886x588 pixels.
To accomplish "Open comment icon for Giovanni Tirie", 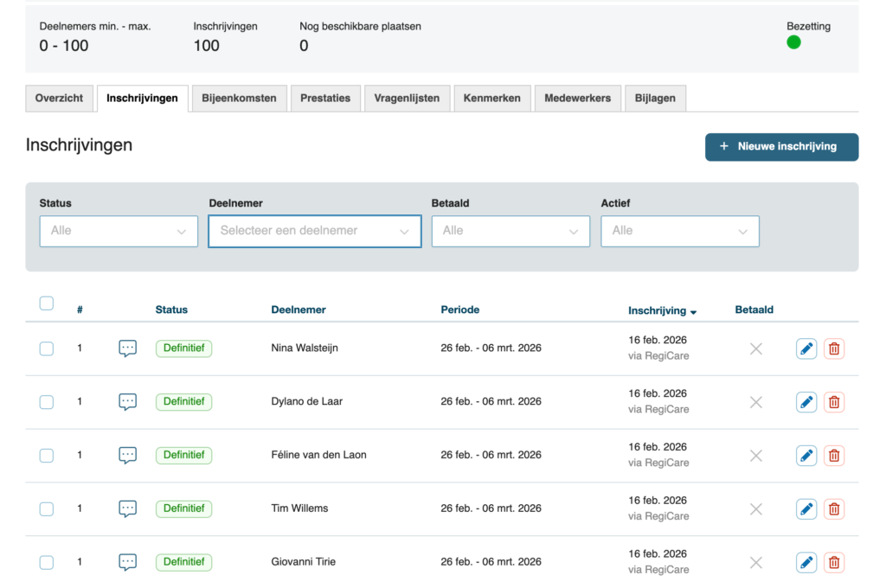I will pos(127,562).
